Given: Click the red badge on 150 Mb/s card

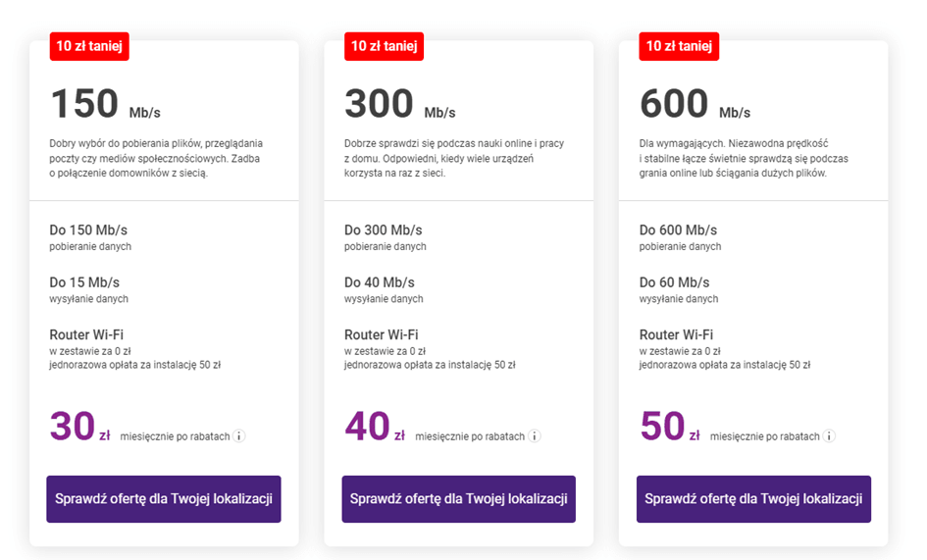Looking at the screenshot, I should pos(89,46).
